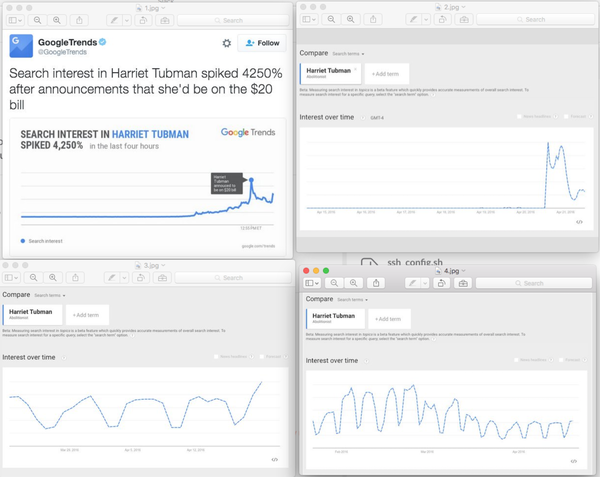
Task: Share the 2.jpg image
Action: (x=373, y=19)
